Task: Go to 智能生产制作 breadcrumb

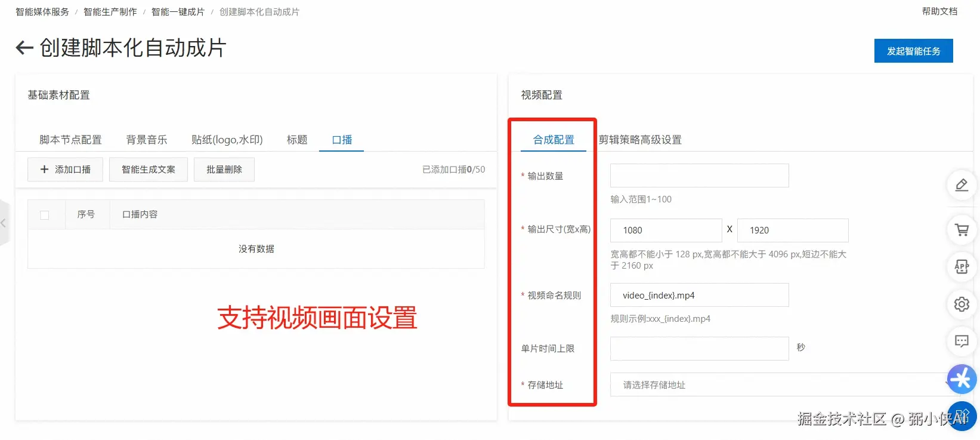Action: [x=110, y=12]
